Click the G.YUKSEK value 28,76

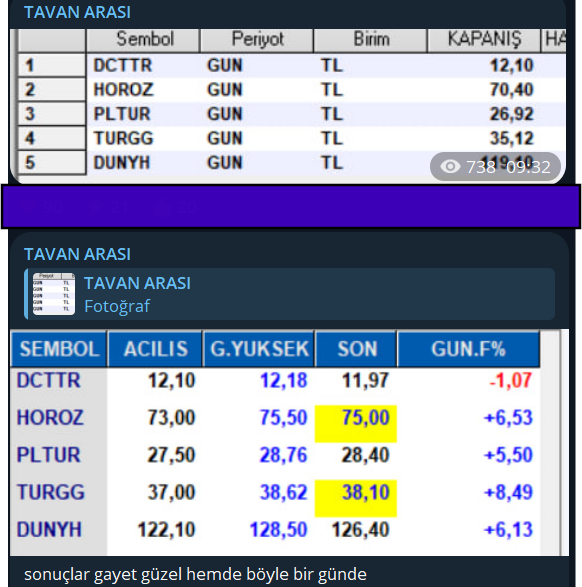284,455
